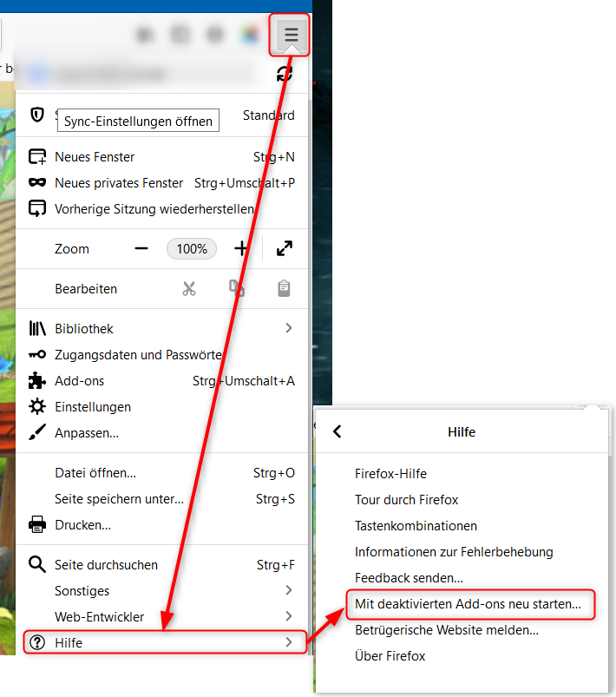Viewport: 616px width, 697px height.
Task: Increase zoom with the plus button
Action: pos(241,248)
